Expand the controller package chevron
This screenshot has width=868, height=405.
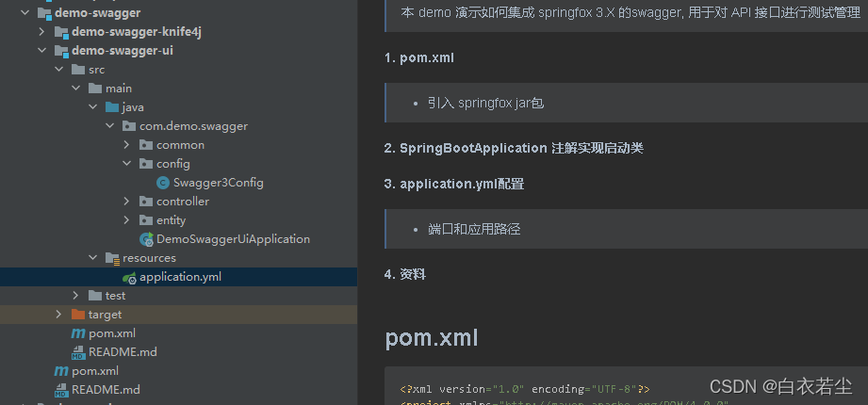pyautogui.click(x=127, y=201)
